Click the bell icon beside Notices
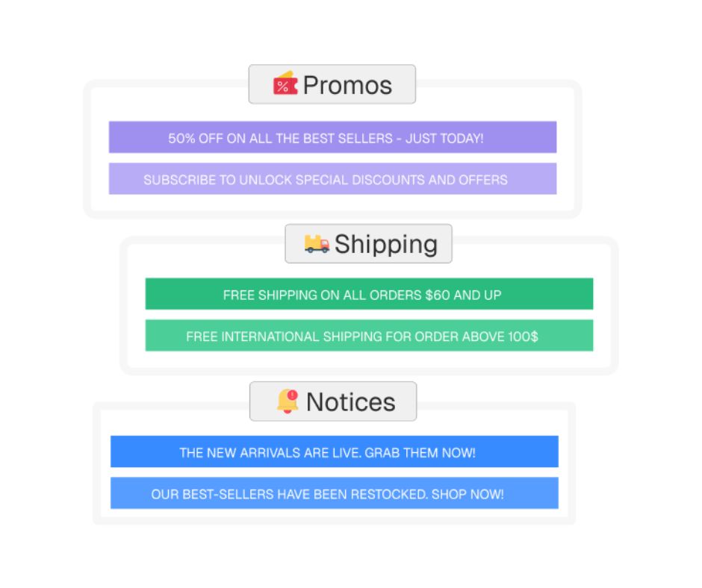Image resolution: width=702 pixels, height=588 pixels. 288,401
